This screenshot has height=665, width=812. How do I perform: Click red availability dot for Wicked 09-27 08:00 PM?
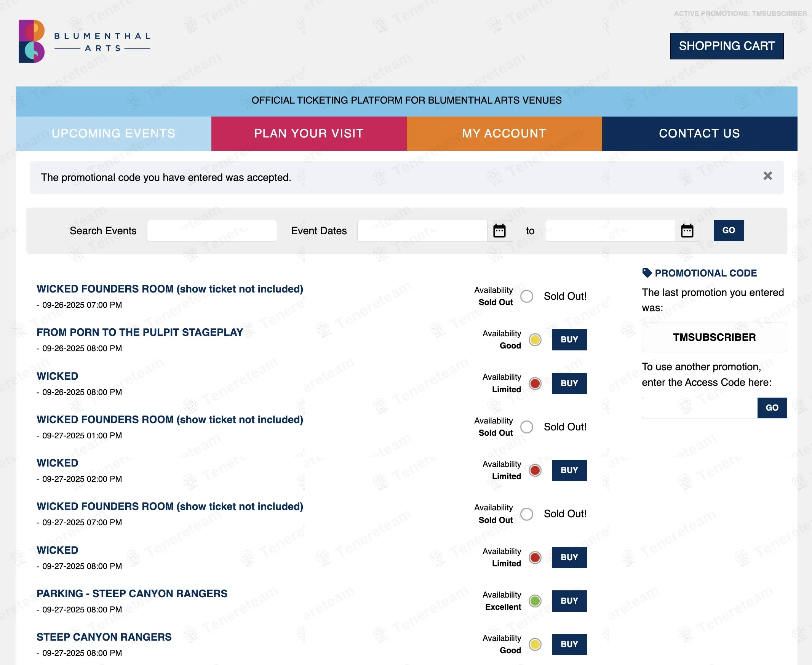(x=535, y=557)
